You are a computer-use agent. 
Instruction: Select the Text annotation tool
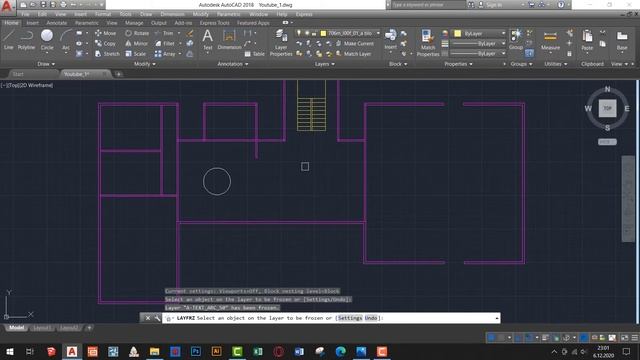tap(208, 40)
